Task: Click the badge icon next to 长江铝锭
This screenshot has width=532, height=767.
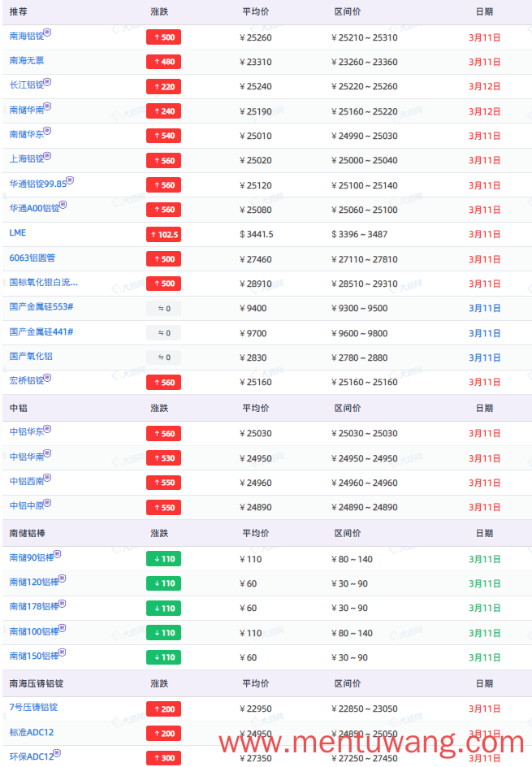Action: click(47, 82)
